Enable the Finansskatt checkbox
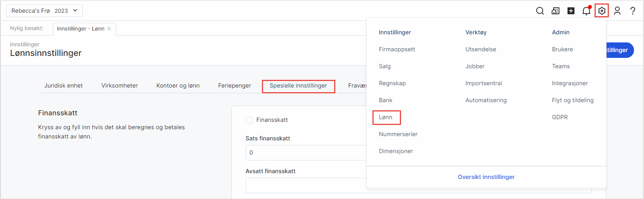The height and width of the screenshot is (199, 644). pos(249,120)
